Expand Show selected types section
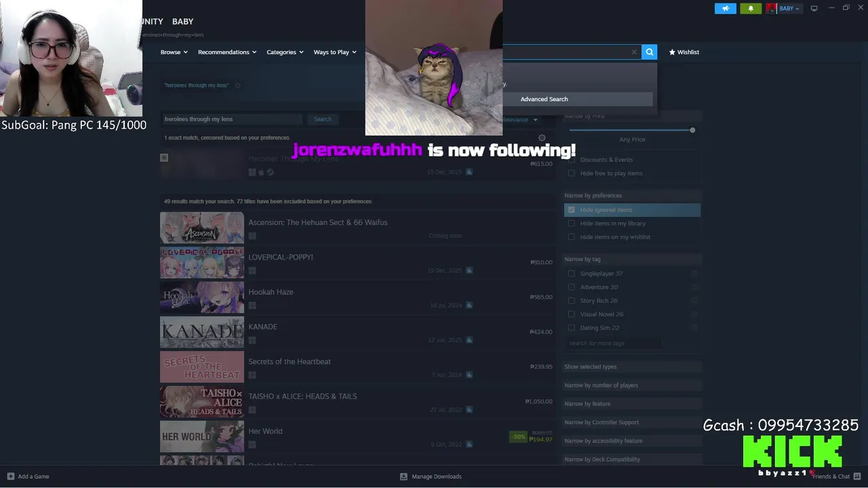Viewport: 868px width, 488px height. pos(632,367)
